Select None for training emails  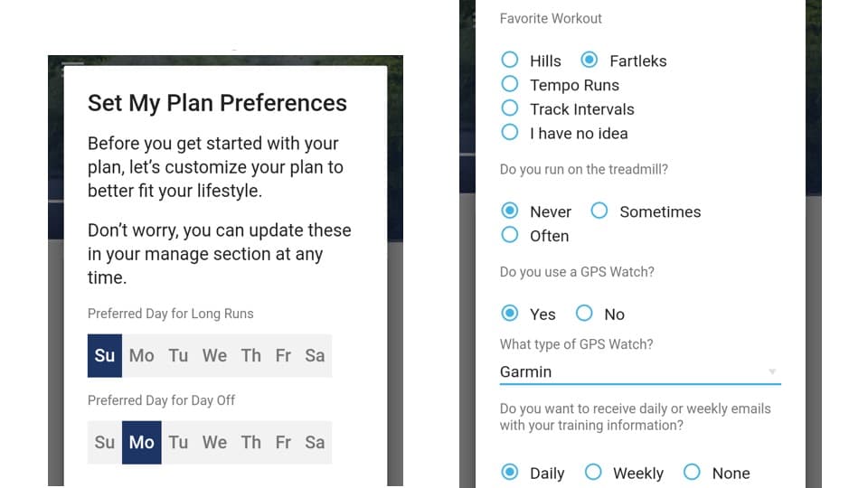tap(692, 472)
